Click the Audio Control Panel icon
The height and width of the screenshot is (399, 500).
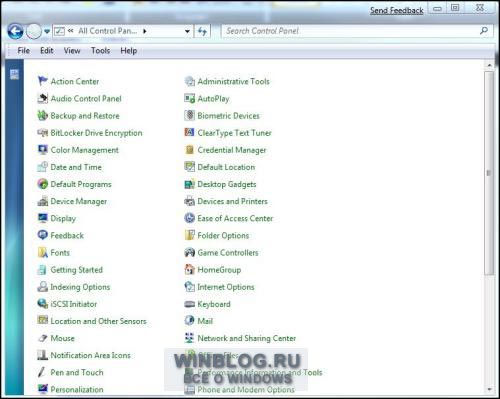[43, 98]
